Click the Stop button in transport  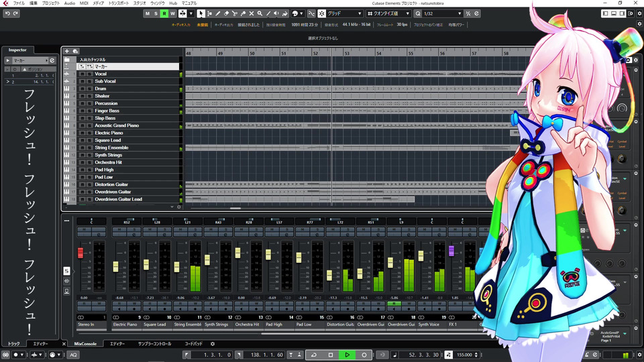tap(331, 355)
